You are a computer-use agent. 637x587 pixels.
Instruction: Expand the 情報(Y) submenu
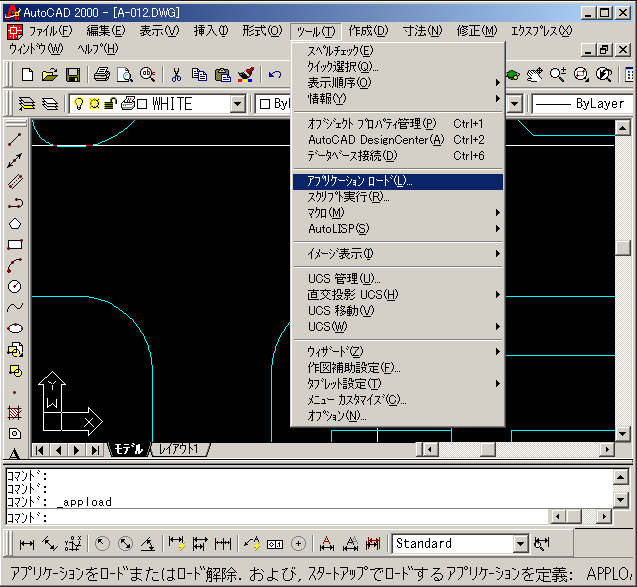398,99
